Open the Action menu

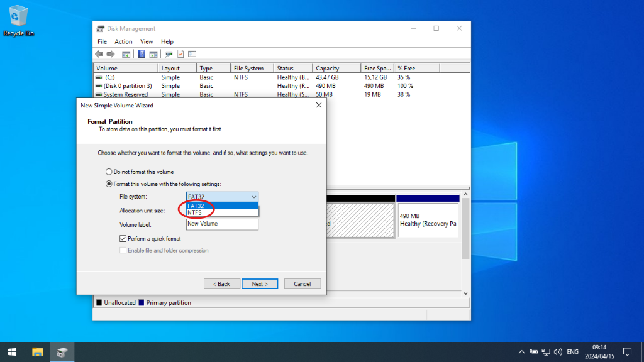(123, 41)
